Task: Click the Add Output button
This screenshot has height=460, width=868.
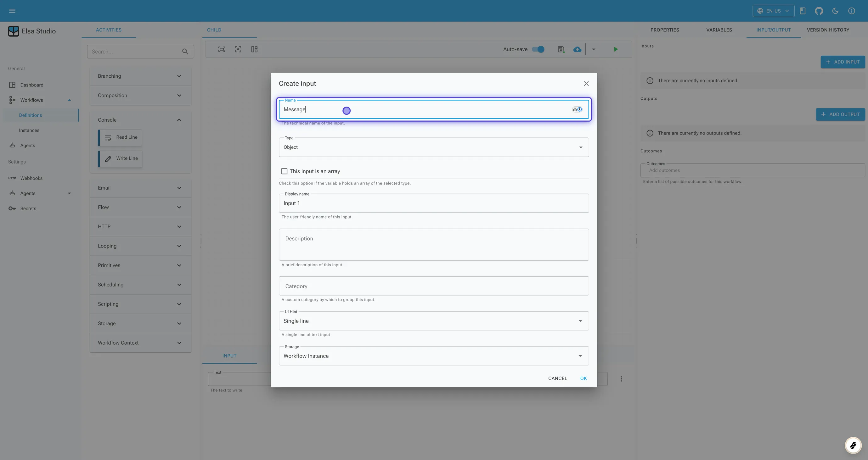Action: pos(840,114)
